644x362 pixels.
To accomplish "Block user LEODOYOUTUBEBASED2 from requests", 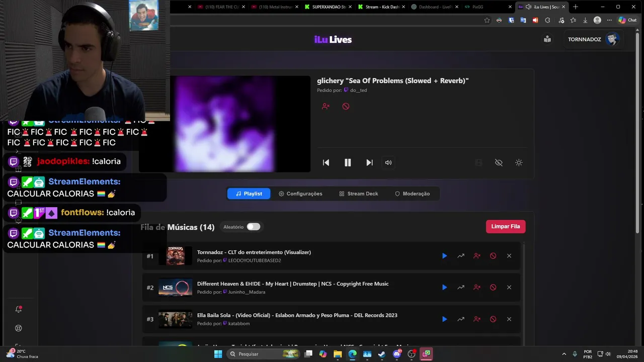I will pyautogui.click(x=477, y=256).
